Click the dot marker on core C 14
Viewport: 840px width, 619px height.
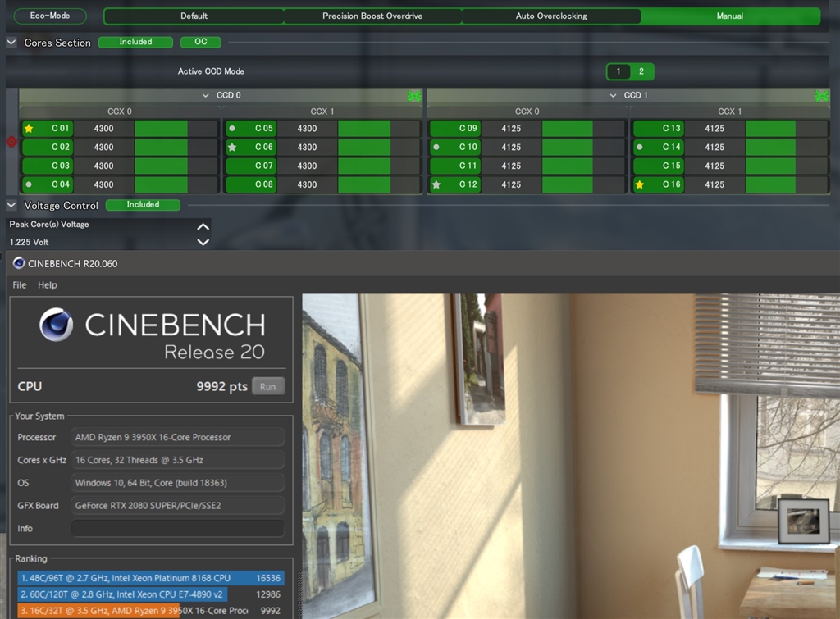[640, 148]
